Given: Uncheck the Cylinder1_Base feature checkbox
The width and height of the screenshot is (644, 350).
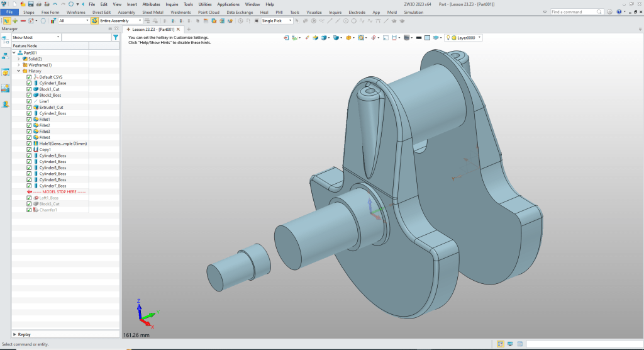Looking at the screenshot, I should click(29, 83).
